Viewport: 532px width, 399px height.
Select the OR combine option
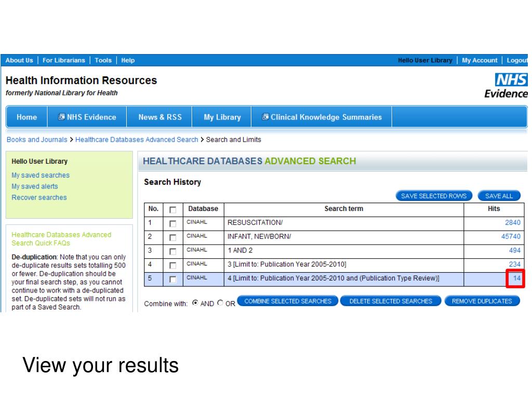220,303
